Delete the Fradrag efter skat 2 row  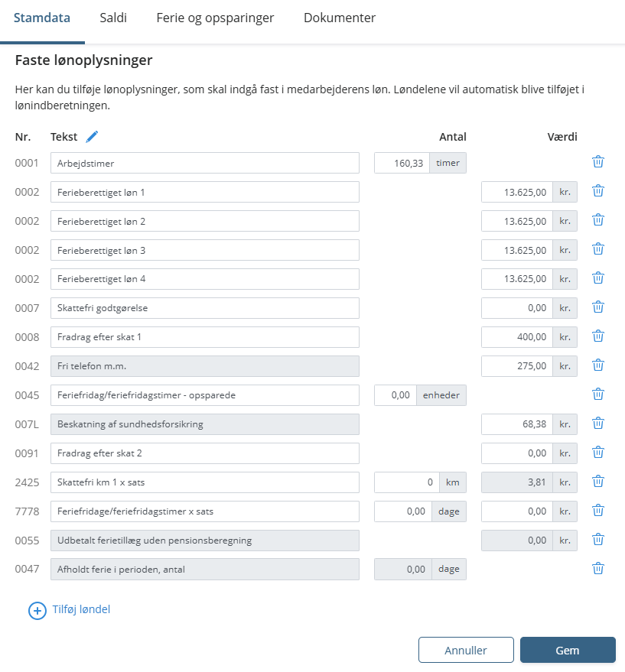598,453
